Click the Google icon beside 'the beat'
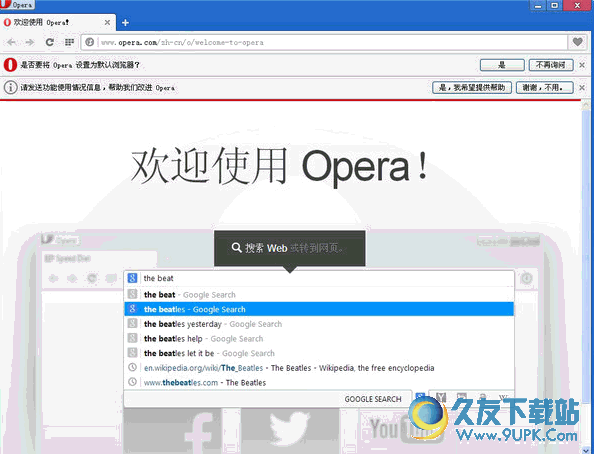594x454 pixels. tap(132, 278)
